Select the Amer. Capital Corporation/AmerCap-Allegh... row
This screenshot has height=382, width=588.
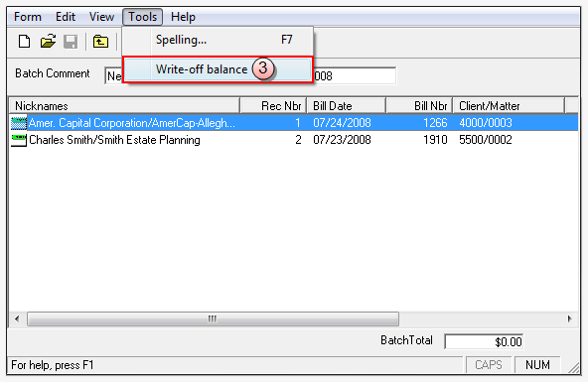[294, 123]
